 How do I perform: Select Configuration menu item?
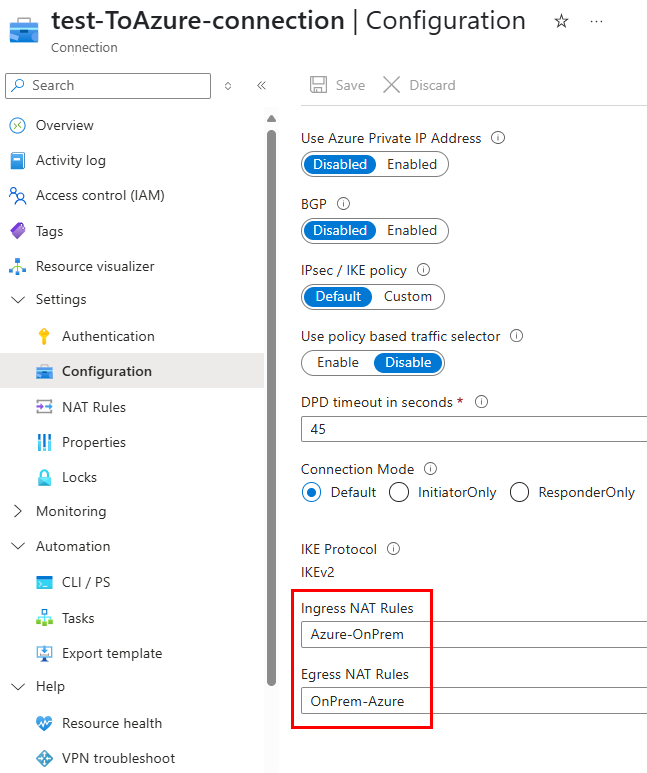pos(132,371)
